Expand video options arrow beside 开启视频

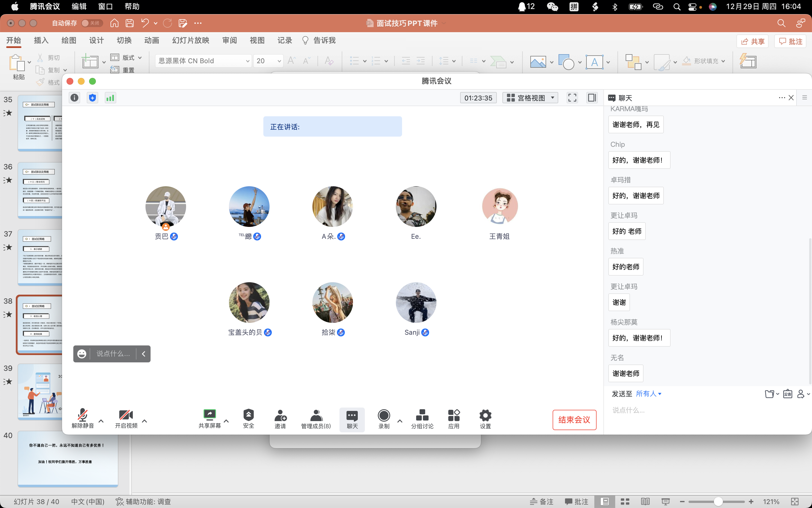tap(145, 421)
